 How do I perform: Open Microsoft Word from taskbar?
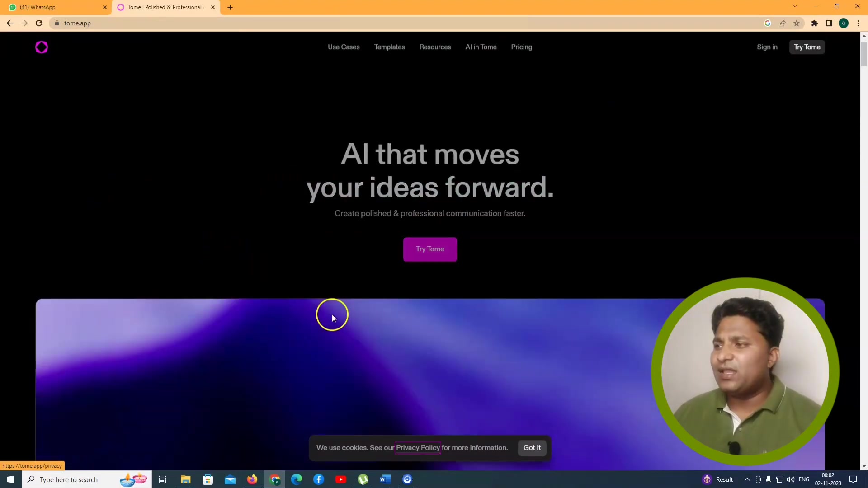coord(385,479)
